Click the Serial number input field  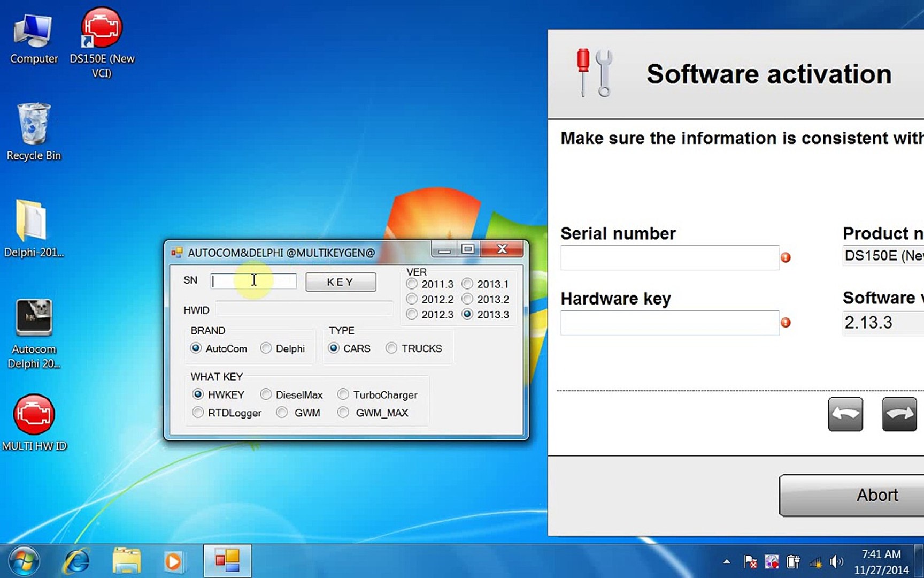[x=669, y=257]
